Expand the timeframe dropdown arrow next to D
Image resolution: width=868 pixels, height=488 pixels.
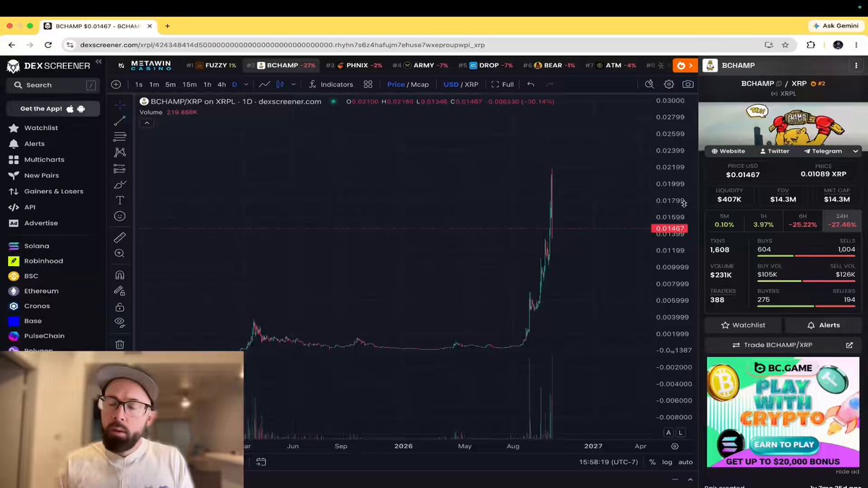(246, 85)
